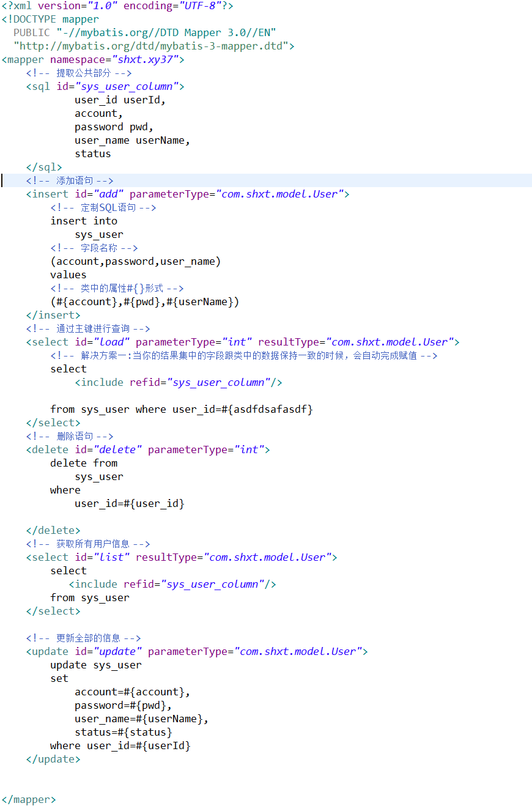Click the comment '通过主键进行查询'
The height and width of the screenshot is (806, 532).
[88, 329]
